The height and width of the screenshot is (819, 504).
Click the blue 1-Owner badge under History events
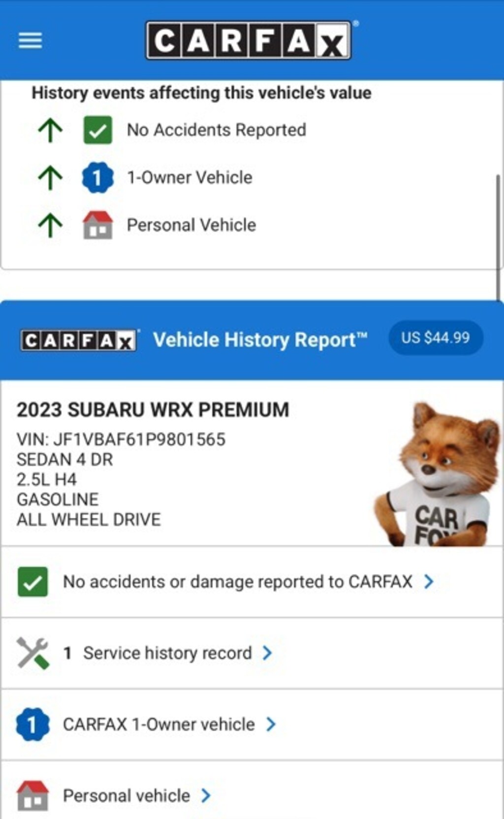97,177
